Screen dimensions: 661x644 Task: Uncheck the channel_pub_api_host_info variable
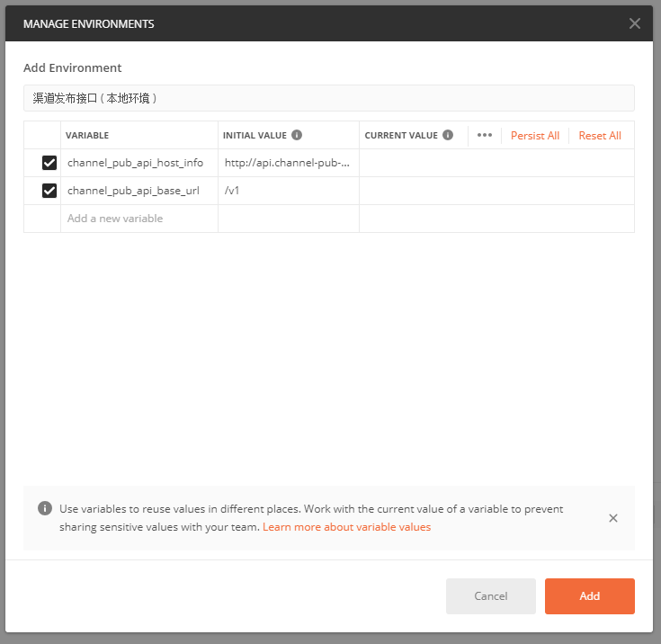(49, 163)
